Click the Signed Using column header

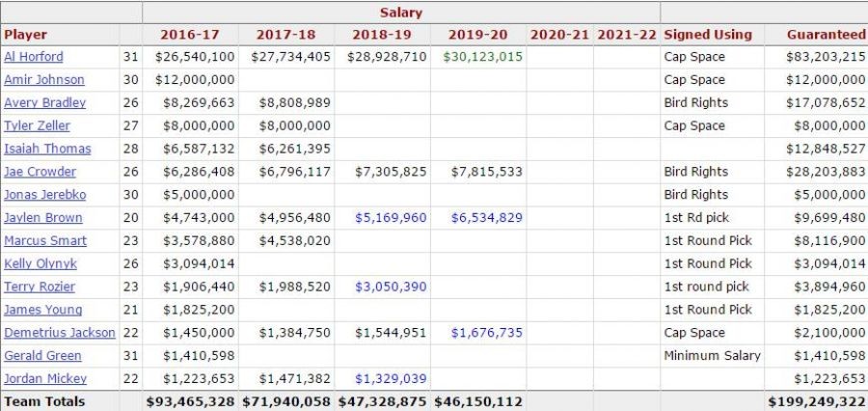click(708, 35)
